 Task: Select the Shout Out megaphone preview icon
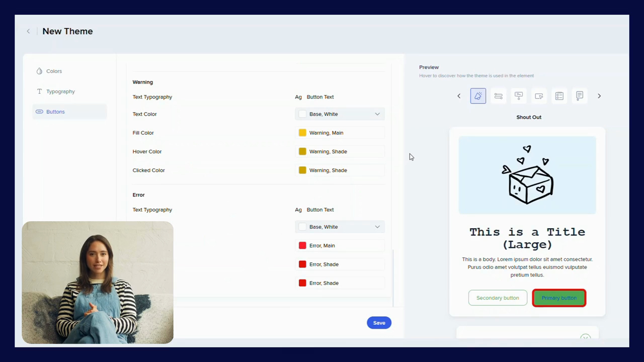[x=478, y=96]
